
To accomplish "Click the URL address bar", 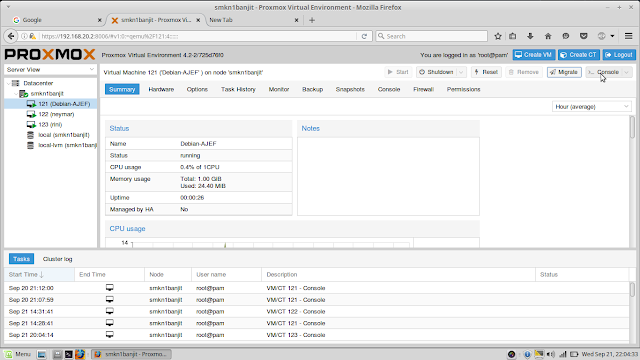I will [198, 36].
